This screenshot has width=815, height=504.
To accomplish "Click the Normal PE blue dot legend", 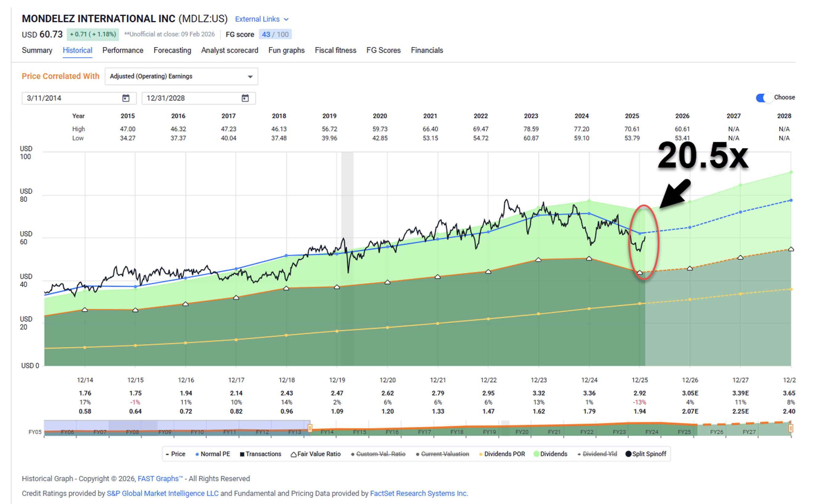I will [197, 454].
